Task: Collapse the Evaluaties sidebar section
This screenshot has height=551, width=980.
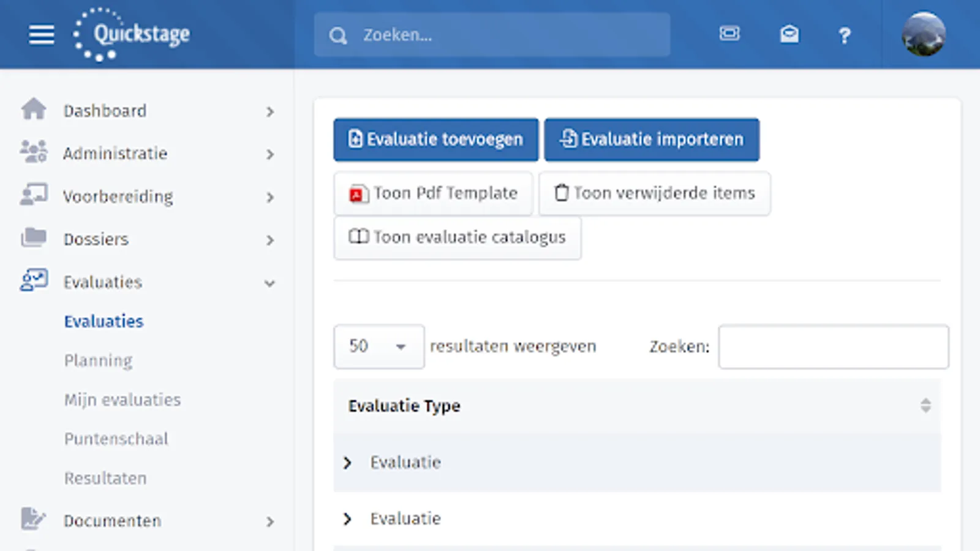Action: [269, 283]
